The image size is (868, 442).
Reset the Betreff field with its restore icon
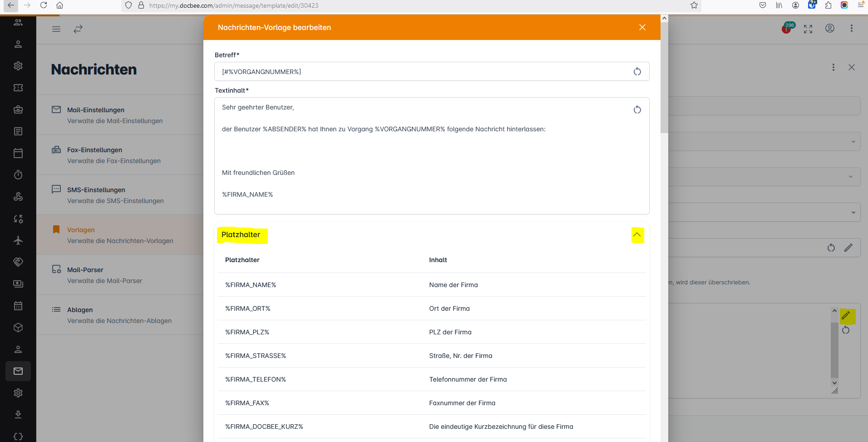coord(637,72)
